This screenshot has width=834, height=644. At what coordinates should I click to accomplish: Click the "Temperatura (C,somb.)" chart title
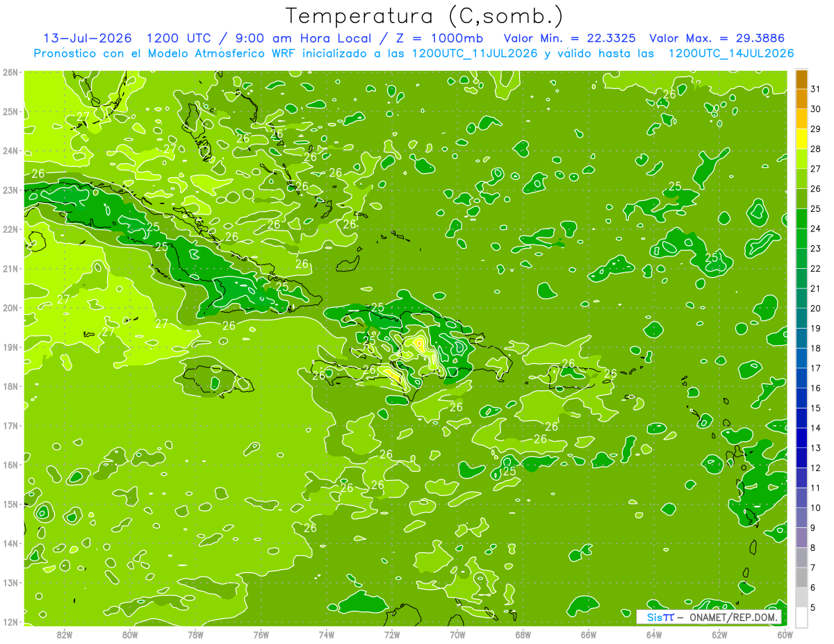pos(424,16)
